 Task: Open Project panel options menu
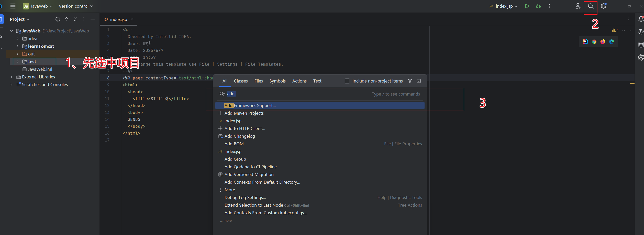pos(84,19)
